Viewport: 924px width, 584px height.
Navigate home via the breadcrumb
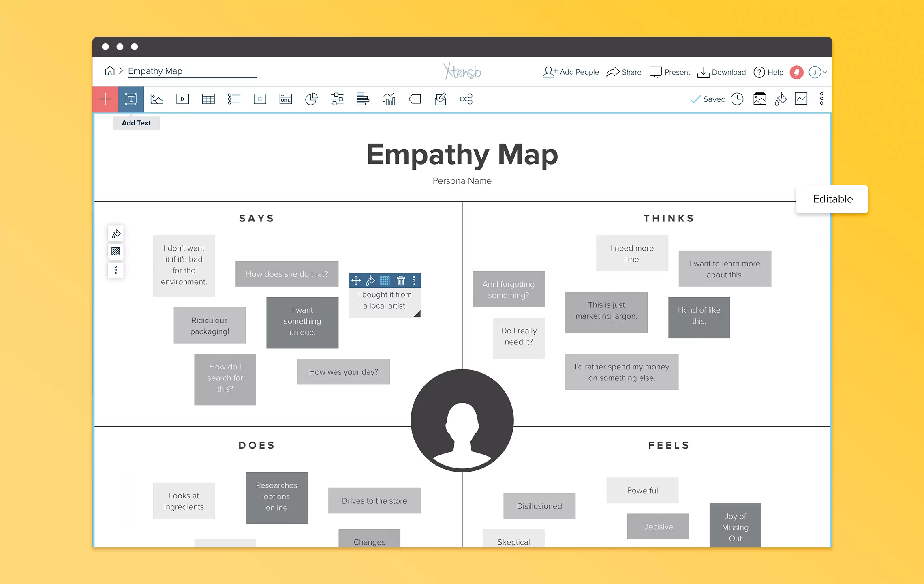pos(110,70)
